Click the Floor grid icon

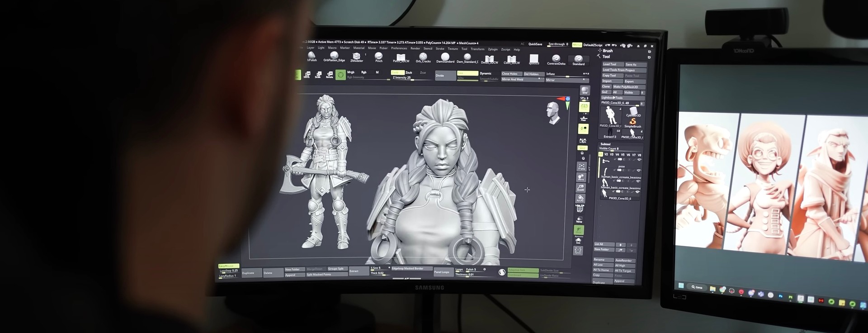pyautogui.click(x=584, y=118)
